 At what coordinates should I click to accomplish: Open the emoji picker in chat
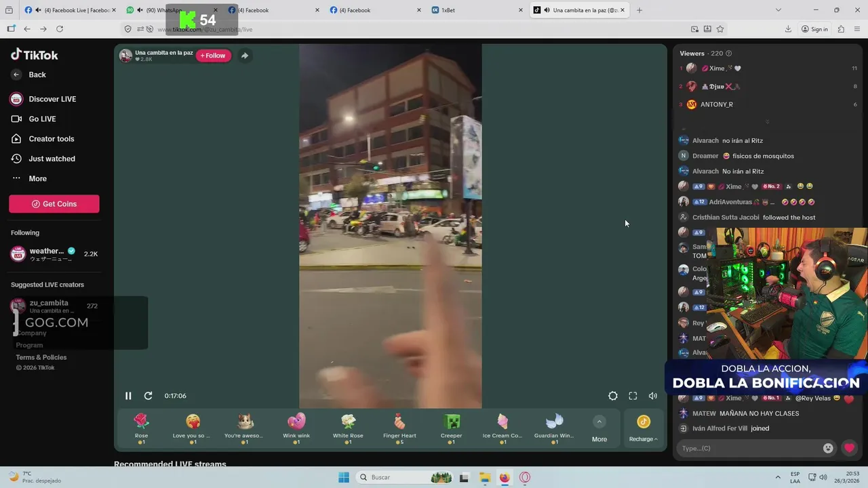[828, 448]
